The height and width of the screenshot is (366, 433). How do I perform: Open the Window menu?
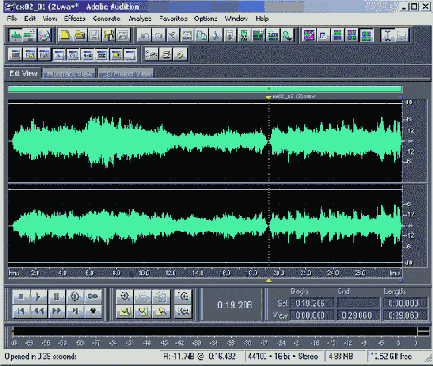236,19
